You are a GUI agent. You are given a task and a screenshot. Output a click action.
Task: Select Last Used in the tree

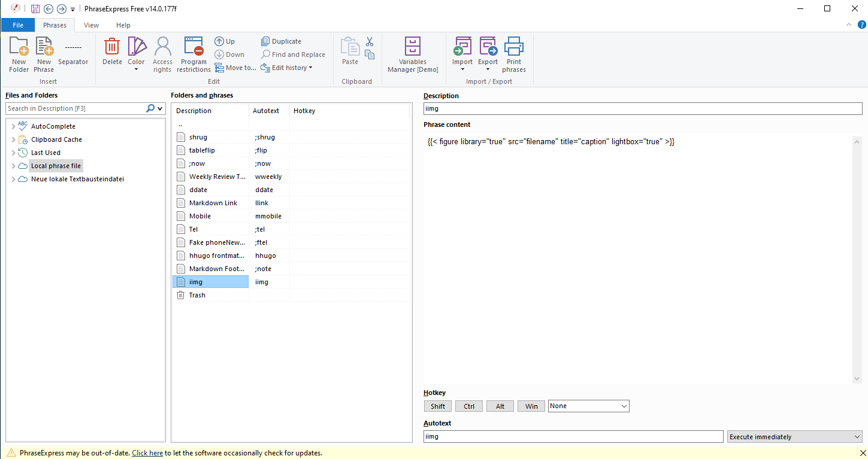point(46,153)
